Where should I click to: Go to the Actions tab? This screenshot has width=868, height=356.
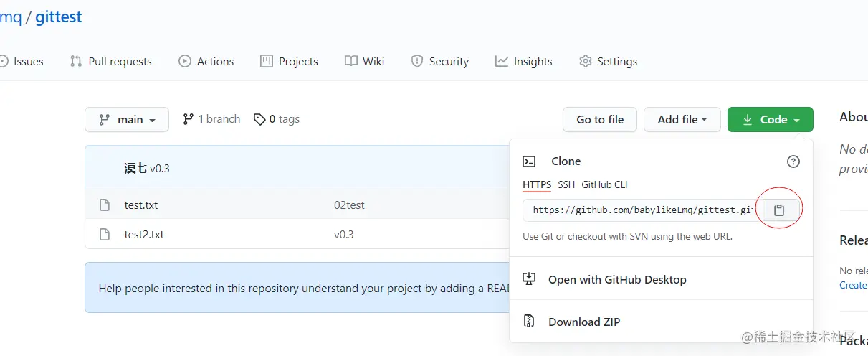click(206, 61)
